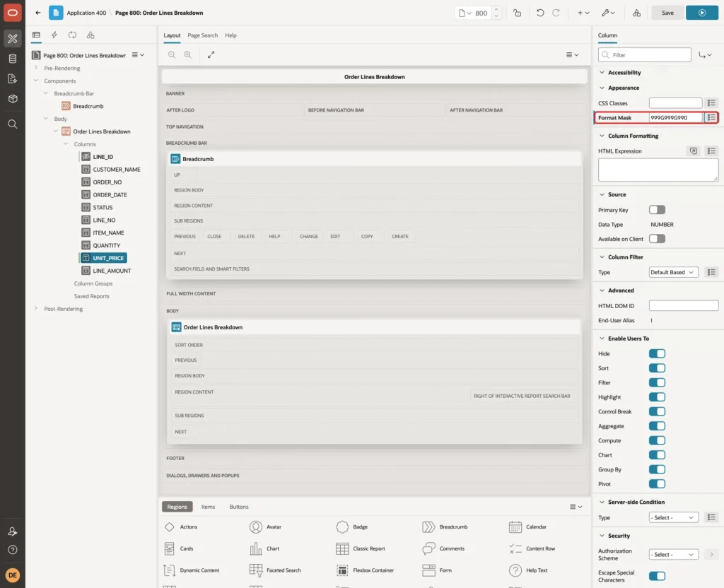Disable the Sort user option

coord(657,368)
